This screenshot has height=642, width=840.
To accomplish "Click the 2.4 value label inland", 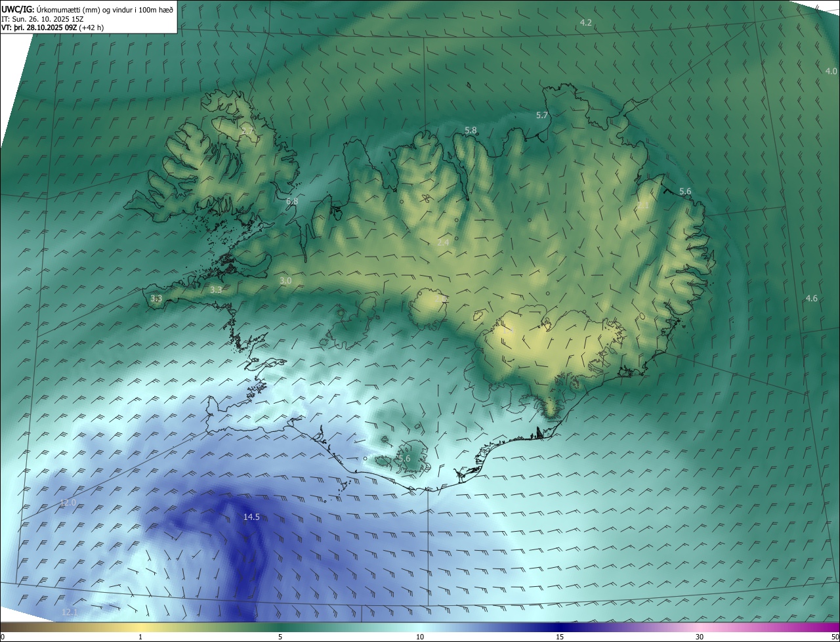I will 443,243.
